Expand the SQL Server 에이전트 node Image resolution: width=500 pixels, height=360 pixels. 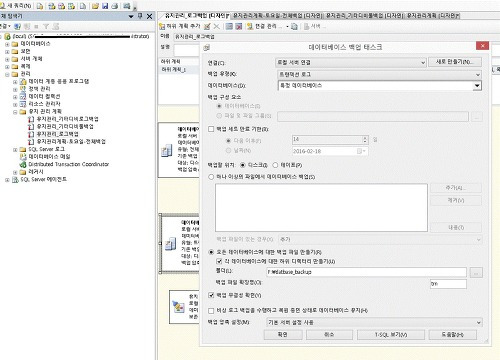7,180
